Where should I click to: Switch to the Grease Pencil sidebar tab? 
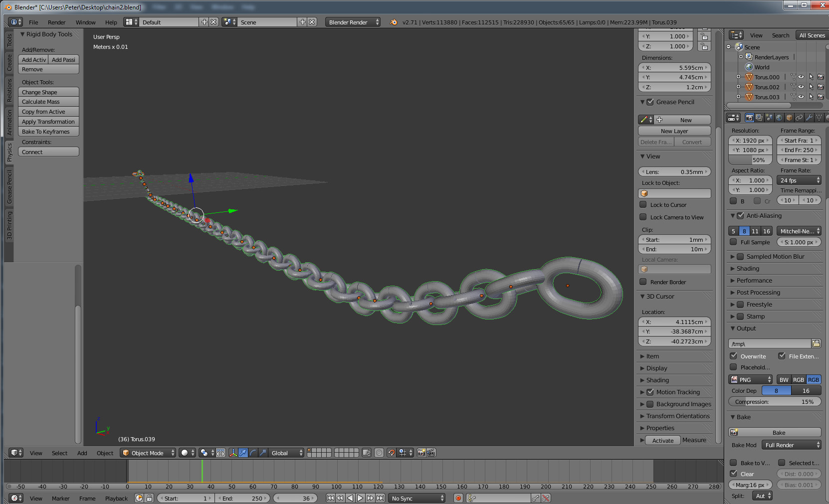coord(9,186)
